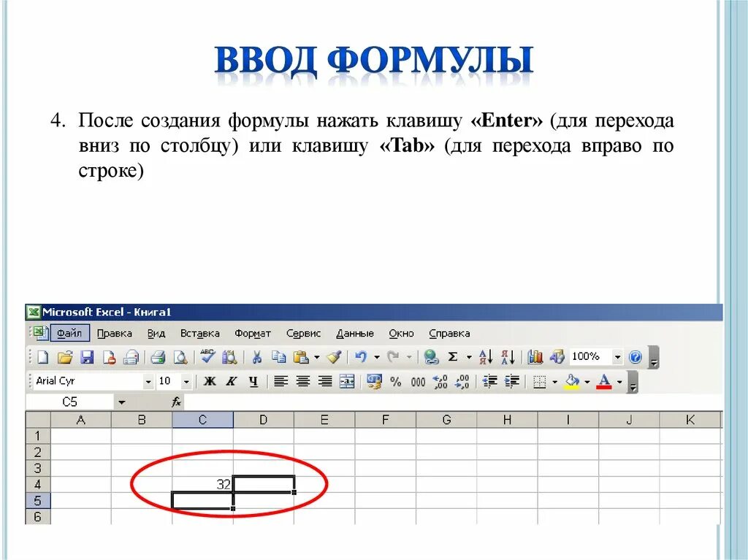Open the AutoSum functions arrow
Image resolution: width=748 pixels, height=560 pixels.
pos(469,357)
